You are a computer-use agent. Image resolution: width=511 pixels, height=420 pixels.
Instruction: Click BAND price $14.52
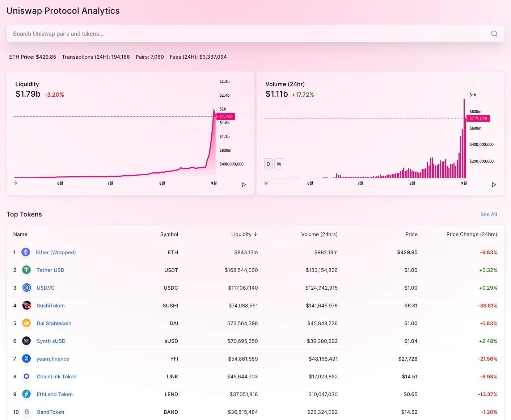pyautogui.click(x=409, y=412)
